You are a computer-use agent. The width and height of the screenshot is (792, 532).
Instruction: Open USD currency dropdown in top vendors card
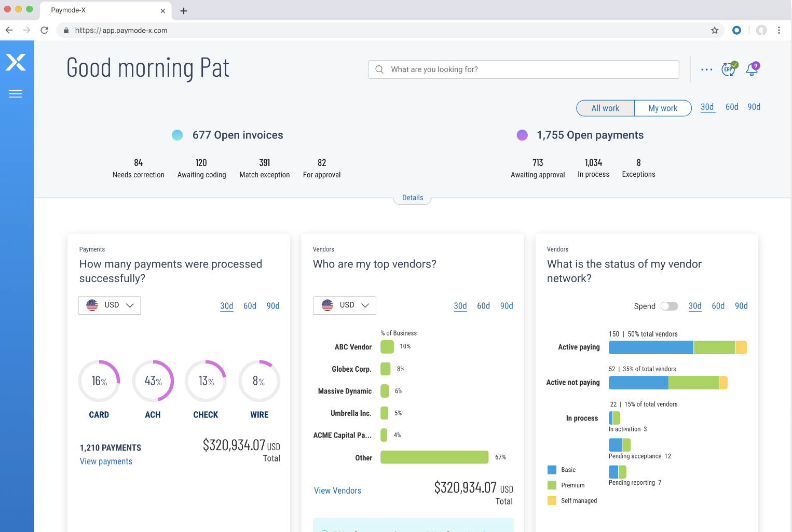[x=345, y=305]
